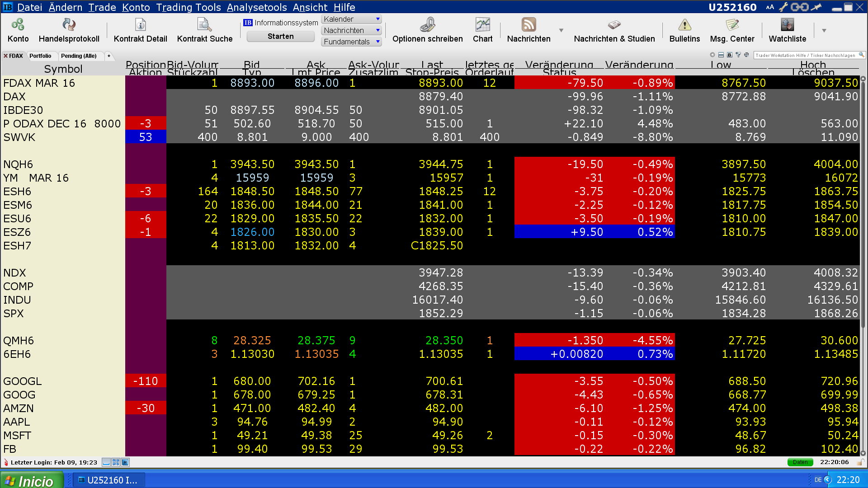
Task: Switch to the Portfolio tab
Action: pos(40,56)
